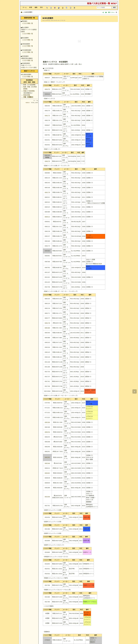Screen dimensions: 138x644
Task: Click the share icon near page timing
Action: point(103,12)
